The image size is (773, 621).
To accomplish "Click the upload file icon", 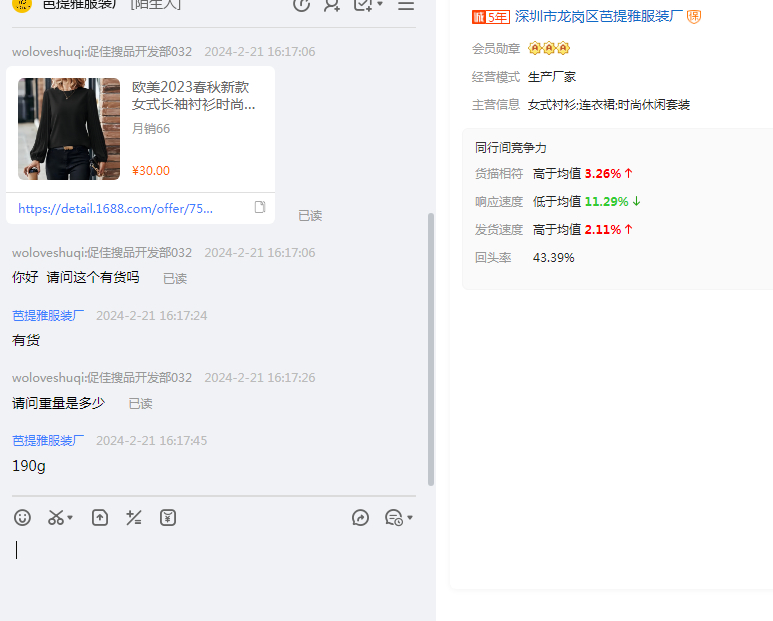I will [100, 517].
